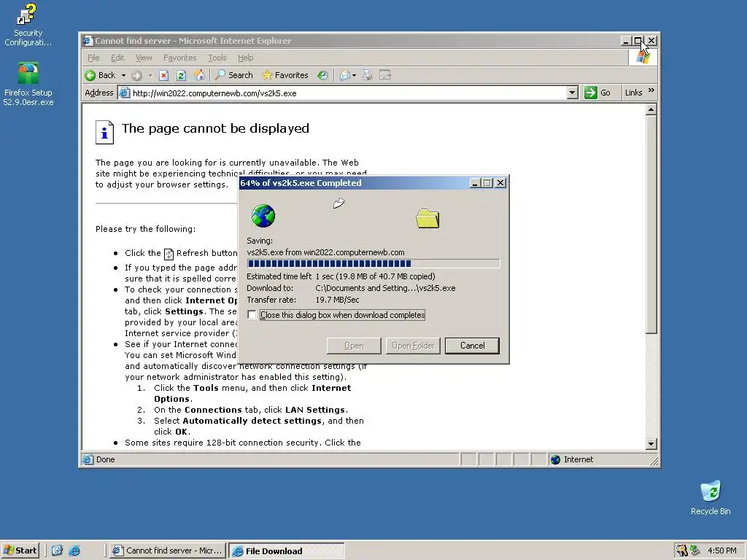Viewport: 747px width, 560px height.
Task: Click the Print icon in toolbar
Action: 368,75
